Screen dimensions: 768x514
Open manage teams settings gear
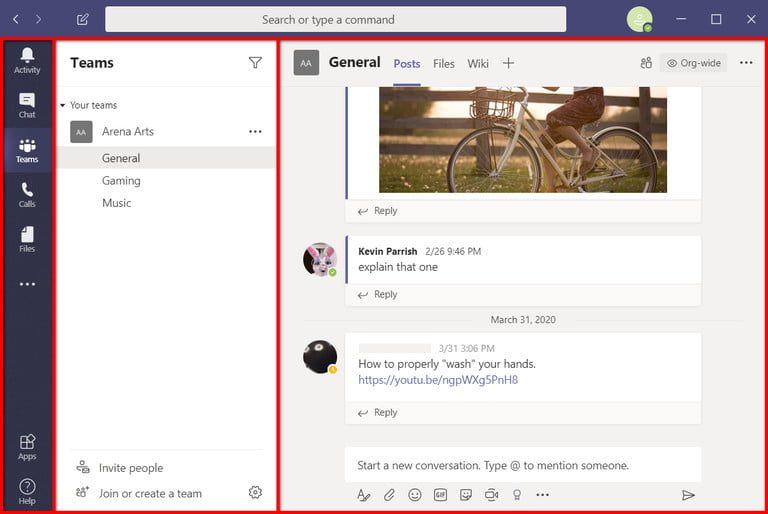255,492
